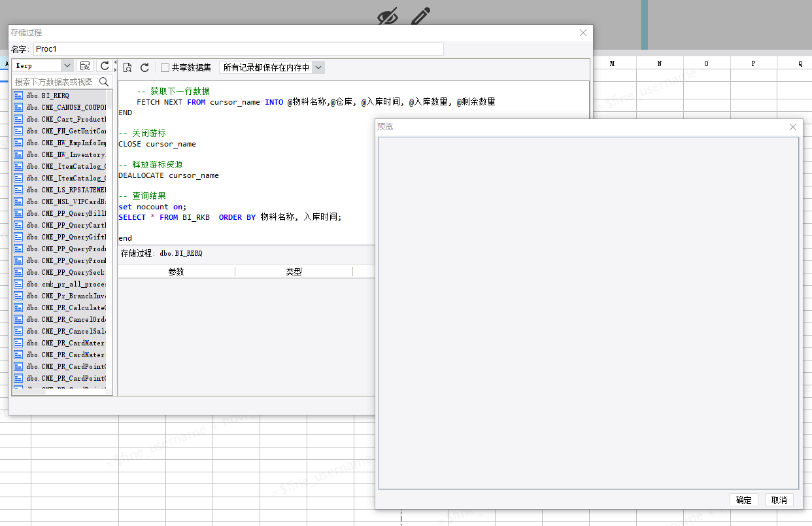812x526 pixels.
Task: Select dbo.CMK_Pr_BranchInv in the list
Action: point(59,296)
